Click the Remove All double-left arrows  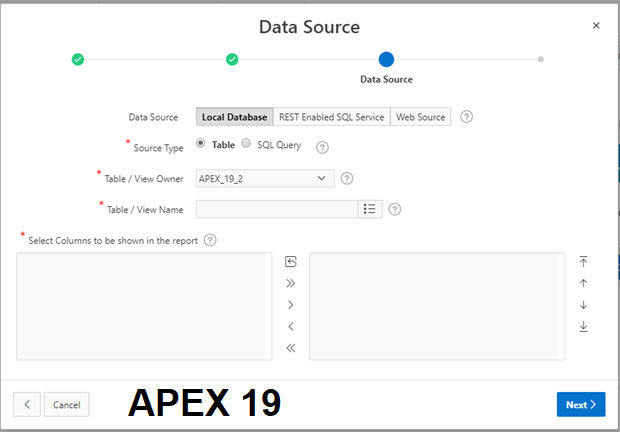(291, 348)
